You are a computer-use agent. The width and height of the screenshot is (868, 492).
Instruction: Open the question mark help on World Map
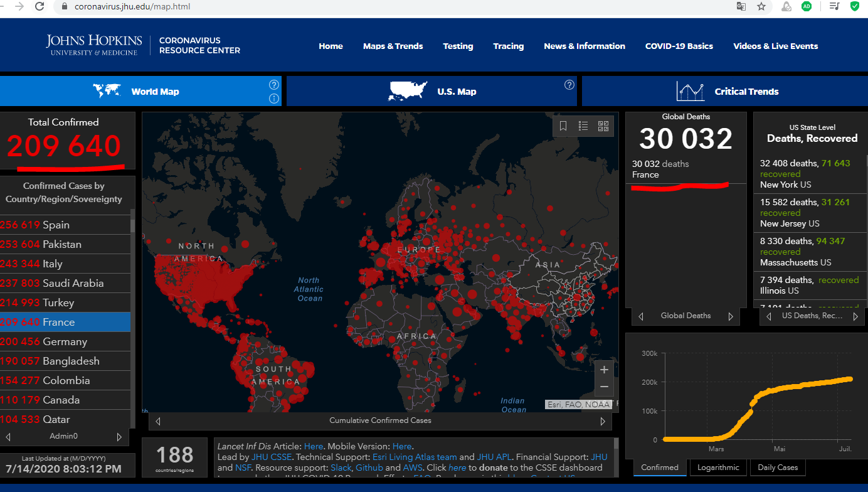pos(274,85)
